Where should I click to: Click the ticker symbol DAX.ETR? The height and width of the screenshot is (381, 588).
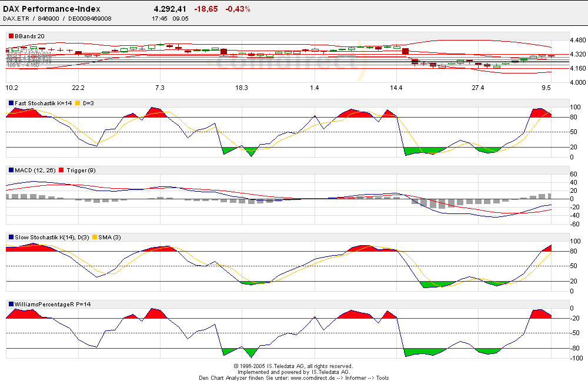16,18
